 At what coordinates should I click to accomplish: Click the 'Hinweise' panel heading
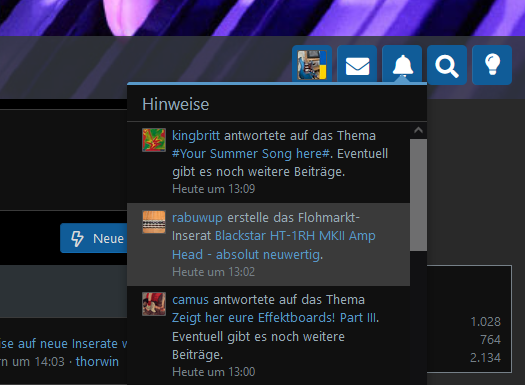point(175,104)
